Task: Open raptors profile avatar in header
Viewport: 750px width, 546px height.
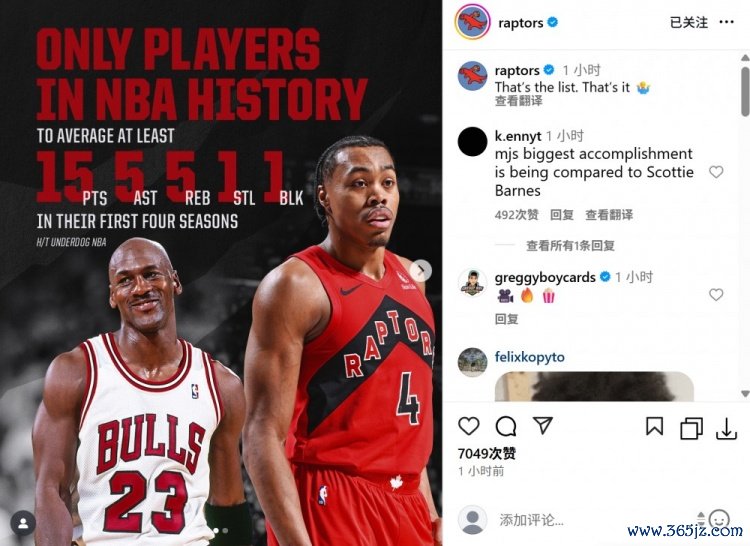Action: (473, 22)
